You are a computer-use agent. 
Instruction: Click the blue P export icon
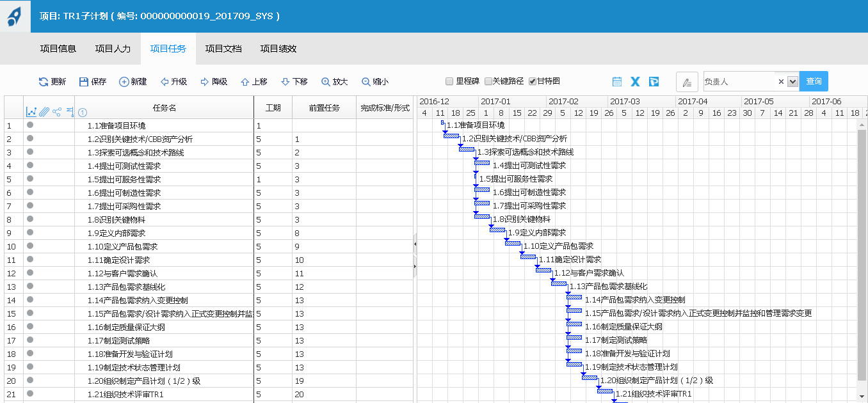pyautogui.click(x=654, y=82)
